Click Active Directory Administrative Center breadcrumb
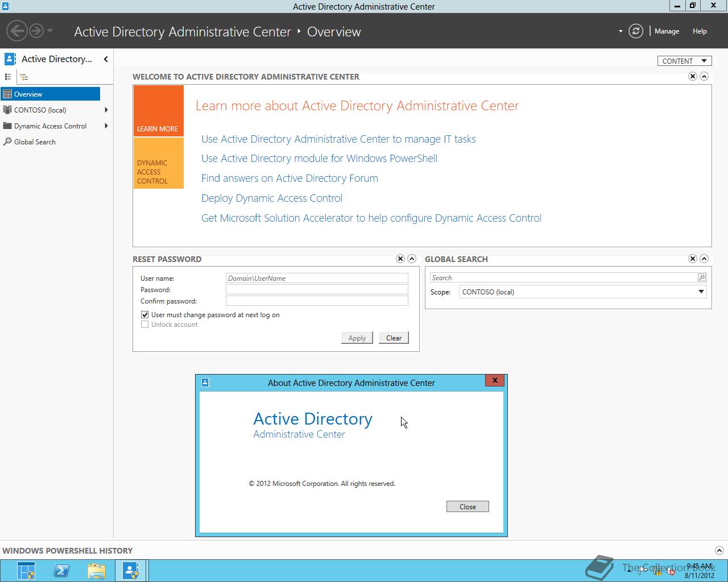 (x=183, y=32)
